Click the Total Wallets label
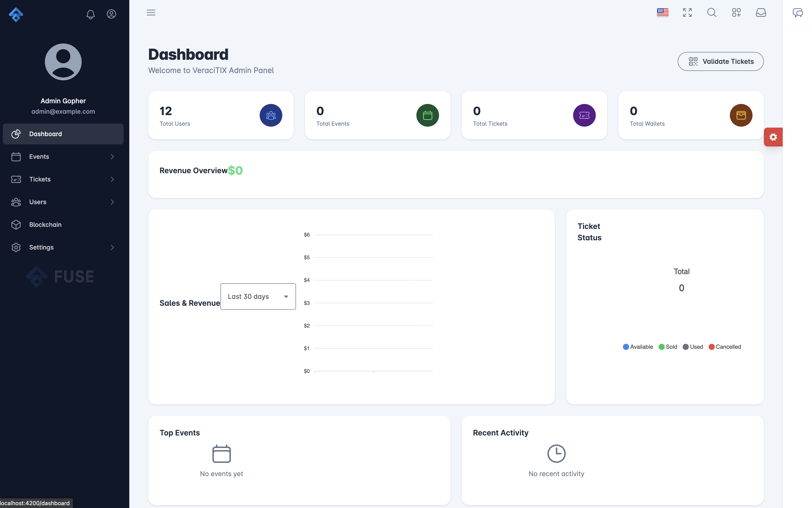812x508 pixels. [647, 124]
